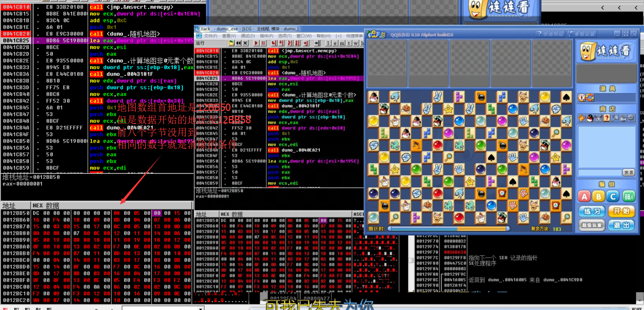This screenshot has height=310, width=644.
Task: Select group B yellow button under 编组
Action: tap(599, 196)
